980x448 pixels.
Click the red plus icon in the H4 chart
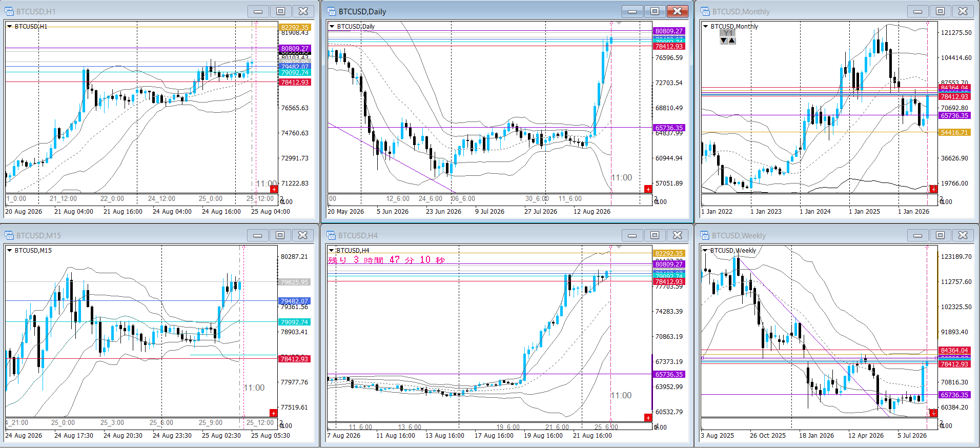648,418
